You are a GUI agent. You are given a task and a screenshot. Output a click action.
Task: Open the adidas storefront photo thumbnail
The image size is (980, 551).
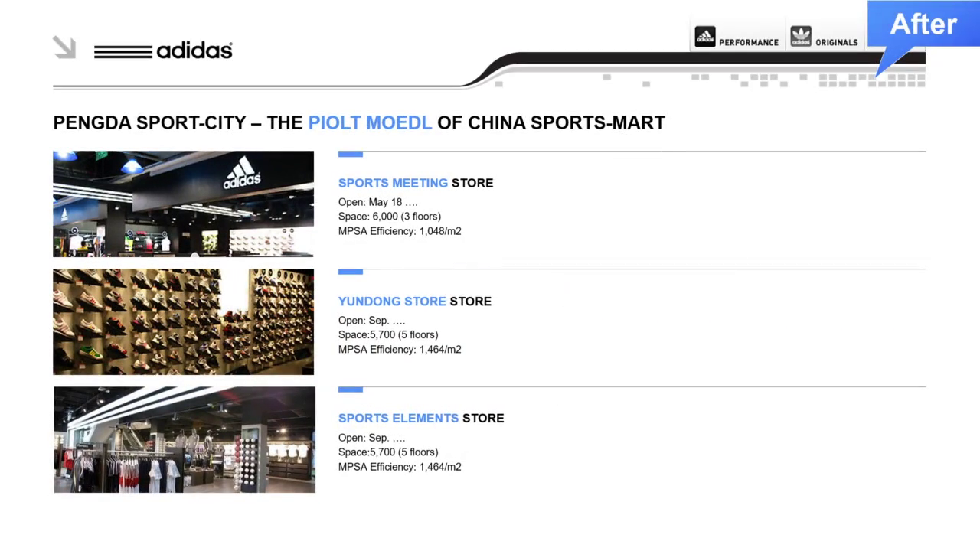(183, 204)
